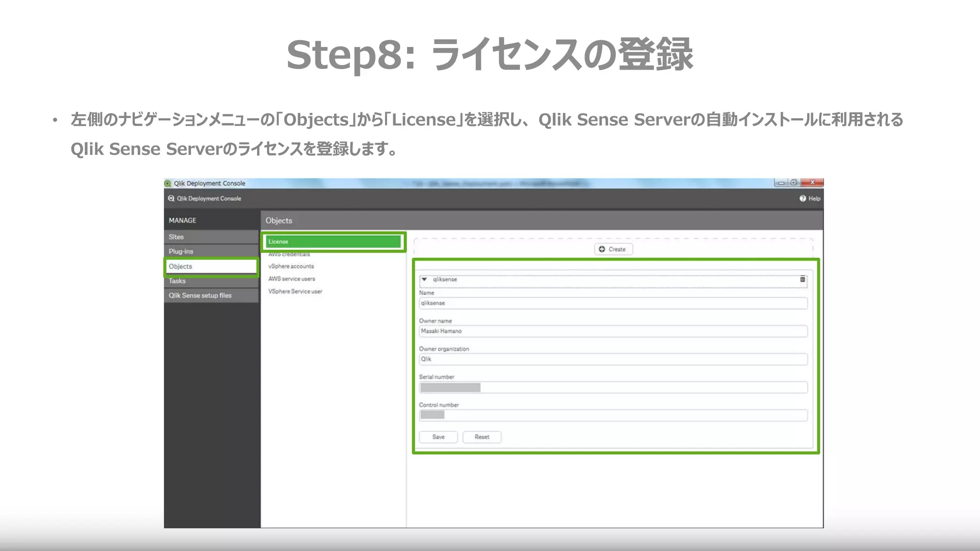Save the license details
Viewport: 980px width, 551px height.
(x=438, y=437)
